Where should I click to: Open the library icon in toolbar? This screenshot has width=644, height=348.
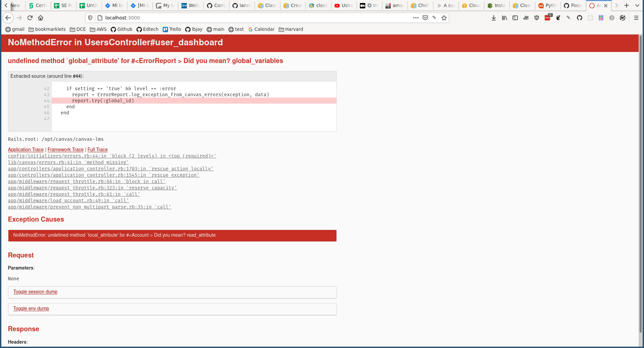pyautogui.click(x=504, y=18)
